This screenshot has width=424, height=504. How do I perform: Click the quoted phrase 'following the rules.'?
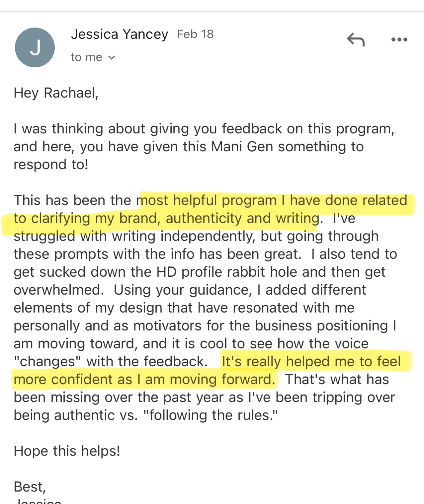pos(211,415)
